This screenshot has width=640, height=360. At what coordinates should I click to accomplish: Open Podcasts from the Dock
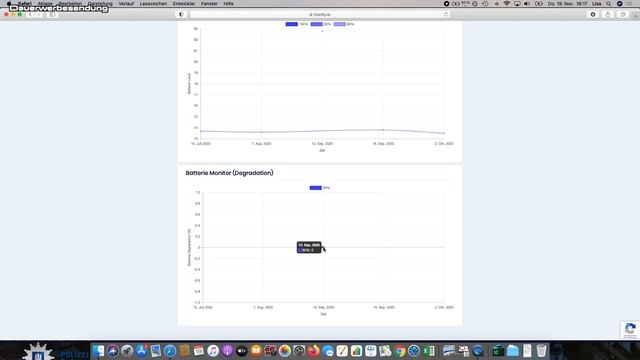coord(227,351)
